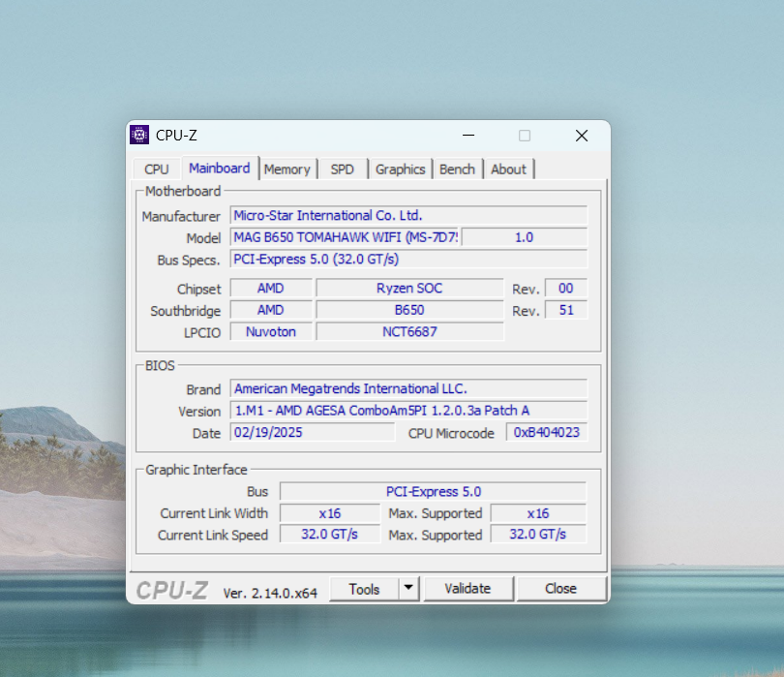Click the Southbridge B650 field
This screenshot has height=677, width=784.
click(409, 310)
